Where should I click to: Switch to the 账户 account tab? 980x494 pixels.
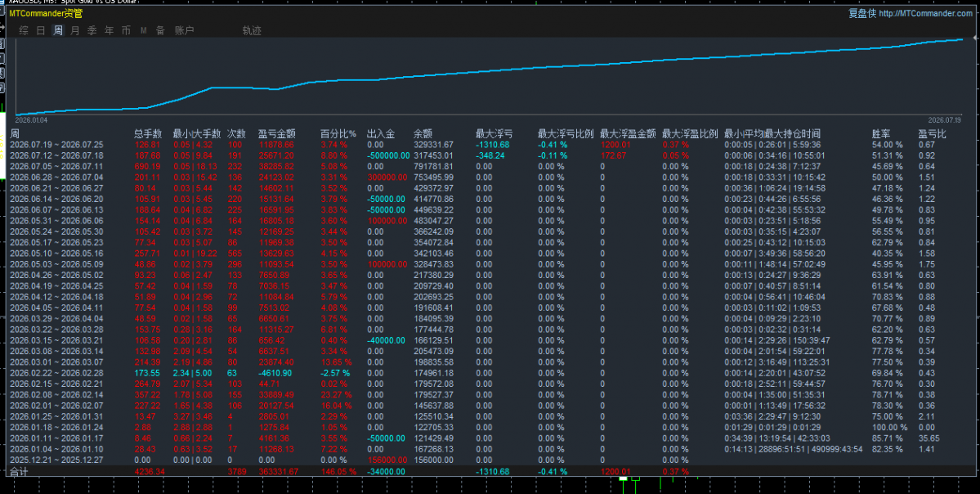point(185,30)
